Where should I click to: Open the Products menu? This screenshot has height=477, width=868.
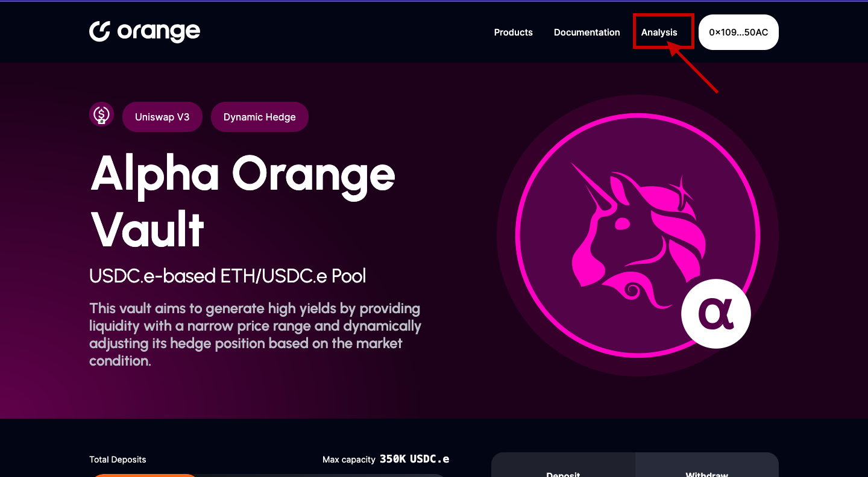click(513, 33)
